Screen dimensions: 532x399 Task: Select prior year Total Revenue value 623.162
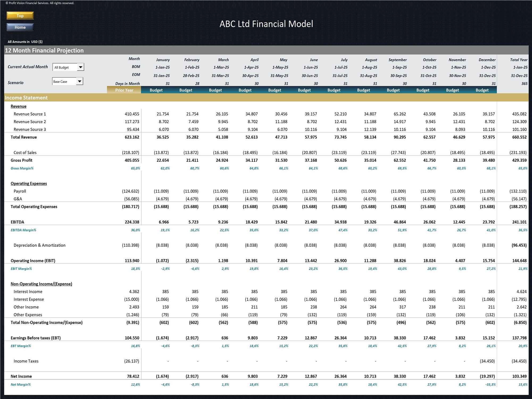[132, 137]
